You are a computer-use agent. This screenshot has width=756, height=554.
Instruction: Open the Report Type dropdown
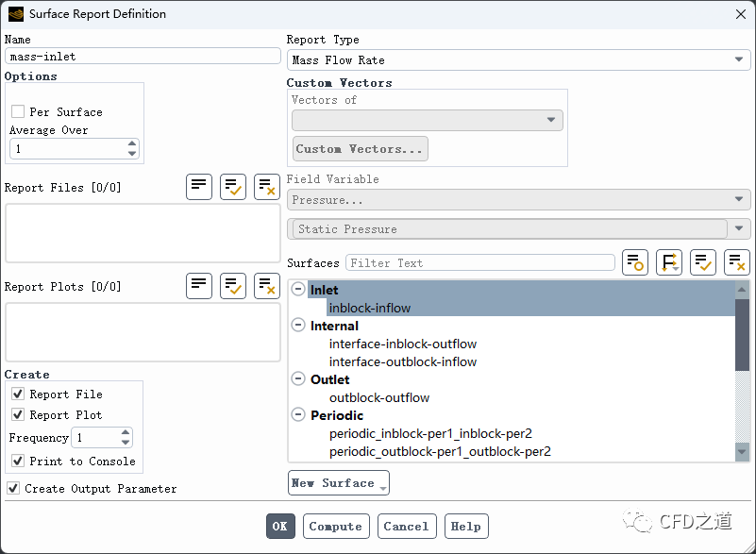click(x=518, y=60)
